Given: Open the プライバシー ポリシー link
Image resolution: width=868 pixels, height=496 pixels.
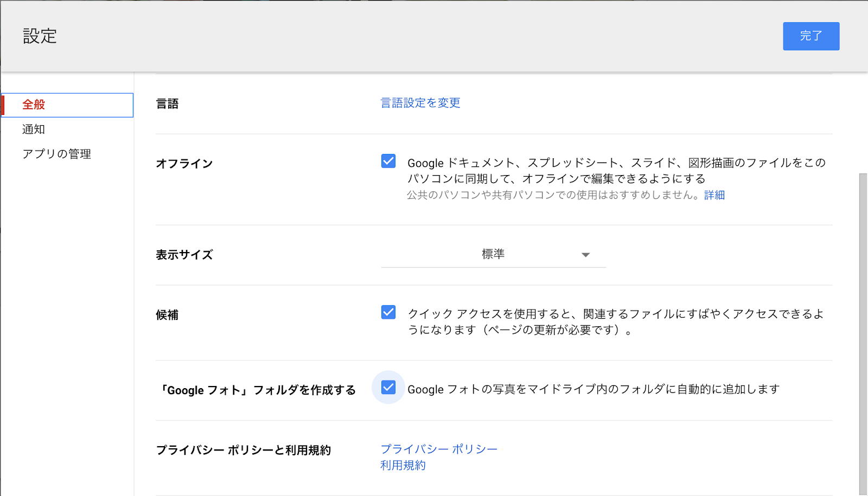Looking at the screenshot, I should [x=439, y=449].
